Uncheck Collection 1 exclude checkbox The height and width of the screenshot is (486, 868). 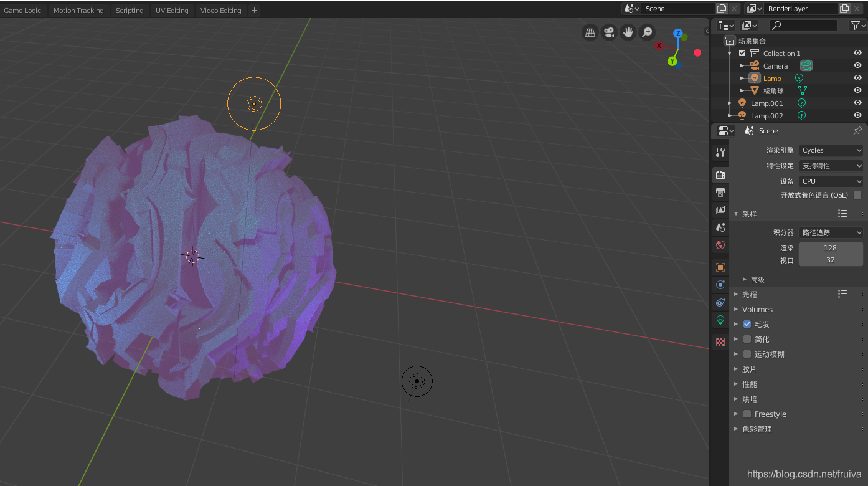tap(742, 53)
